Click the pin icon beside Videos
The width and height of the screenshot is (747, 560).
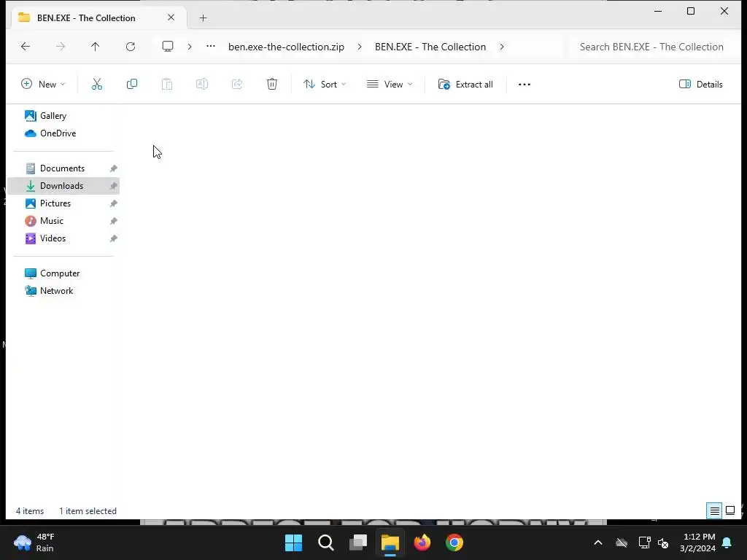pyautogui.click(x=113, y=238)
